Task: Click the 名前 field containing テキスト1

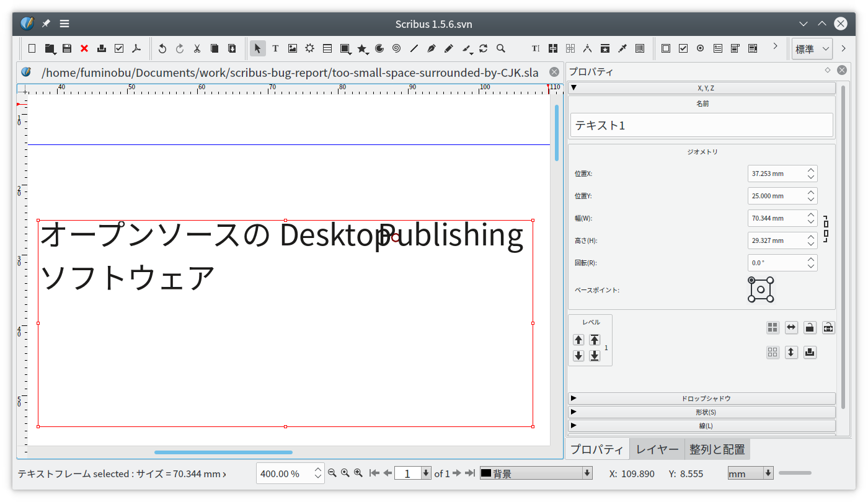Action: 701,125
